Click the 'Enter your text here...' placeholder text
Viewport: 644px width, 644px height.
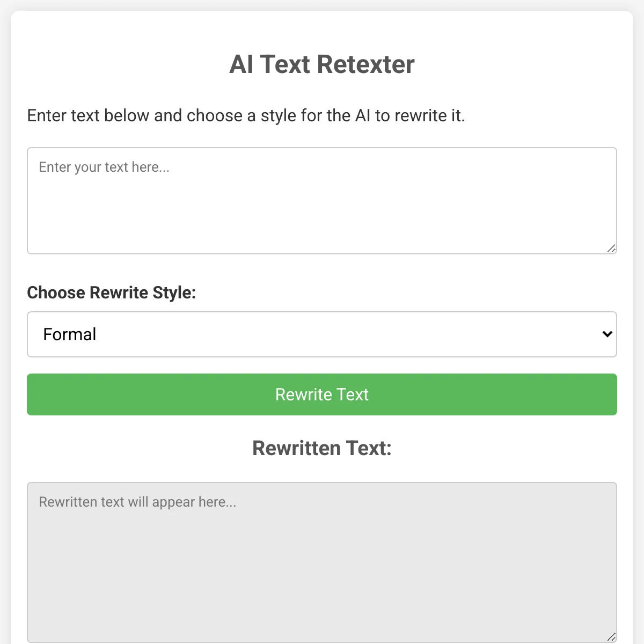104,167
